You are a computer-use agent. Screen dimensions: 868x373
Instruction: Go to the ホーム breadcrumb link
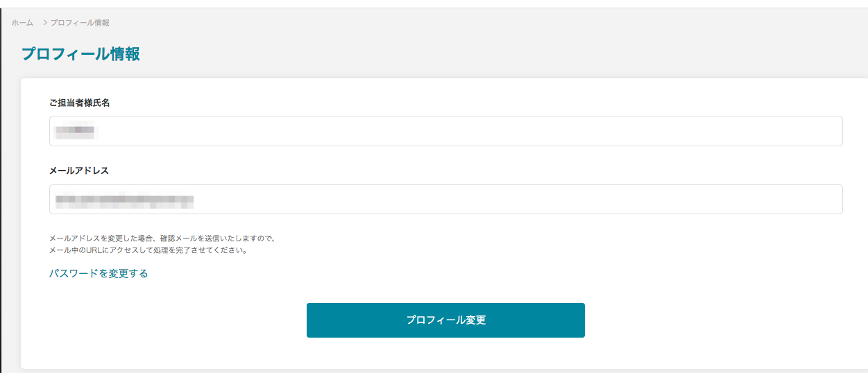(x=22, y=23)
